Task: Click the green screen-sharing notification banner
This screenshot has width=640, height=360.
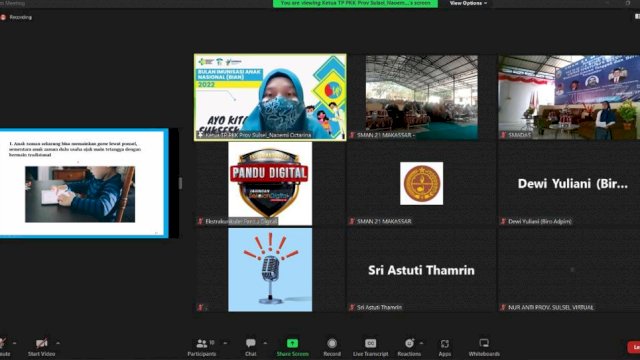Action: (355, 3)
